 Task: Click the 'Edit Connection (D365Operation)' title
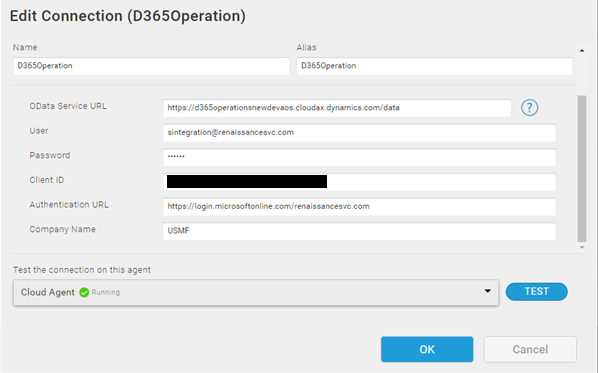pos(128,16)
